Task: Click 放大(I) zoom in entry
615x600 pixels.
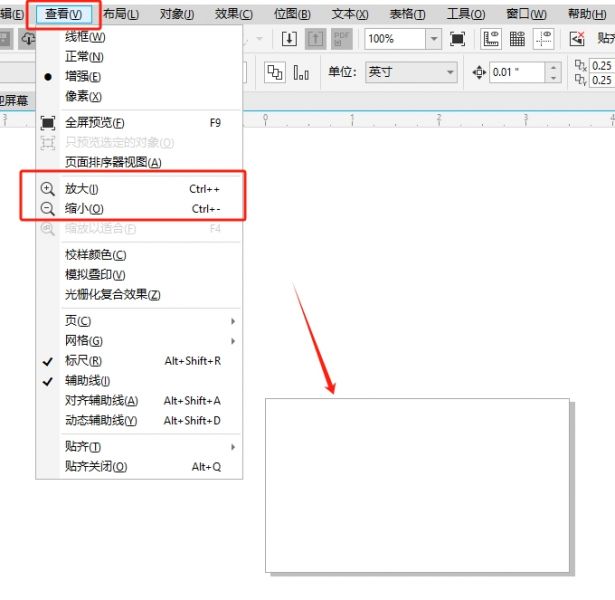Action: tap(139, 189)
